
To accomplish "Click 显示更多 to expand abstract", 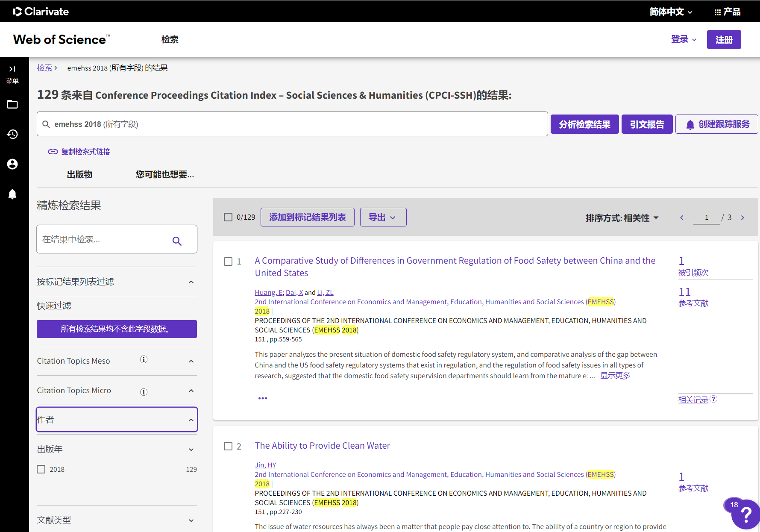I will tap(615, 376).
